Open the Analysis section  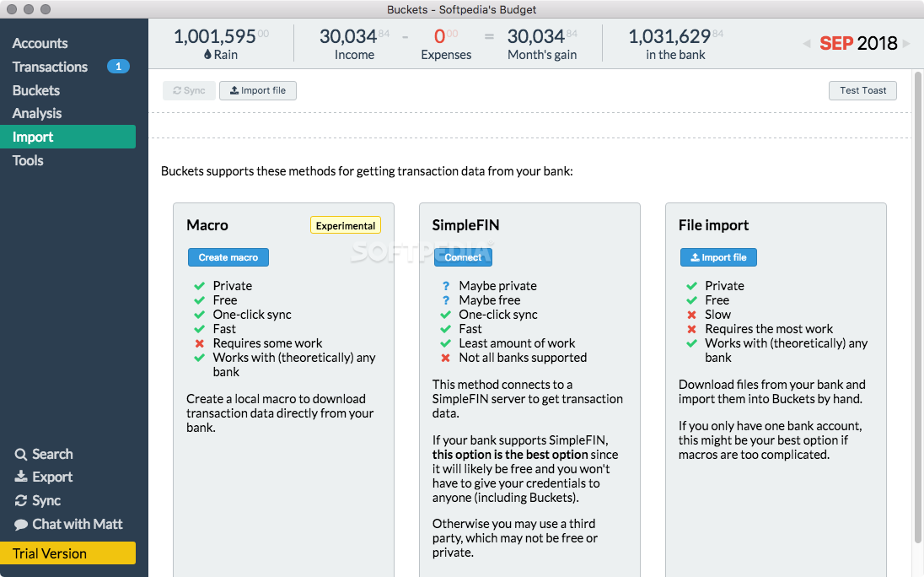(x=37, y=113)
